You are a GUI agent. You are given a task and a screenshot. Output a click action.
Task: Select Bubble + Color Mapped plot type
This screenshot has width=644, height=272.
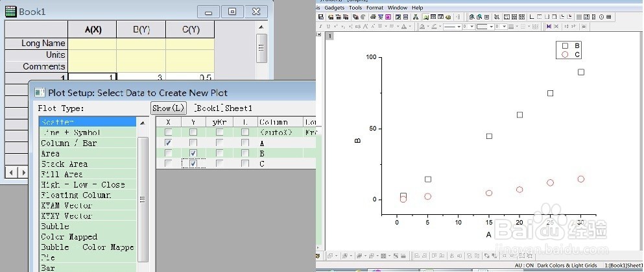point(88,247)
